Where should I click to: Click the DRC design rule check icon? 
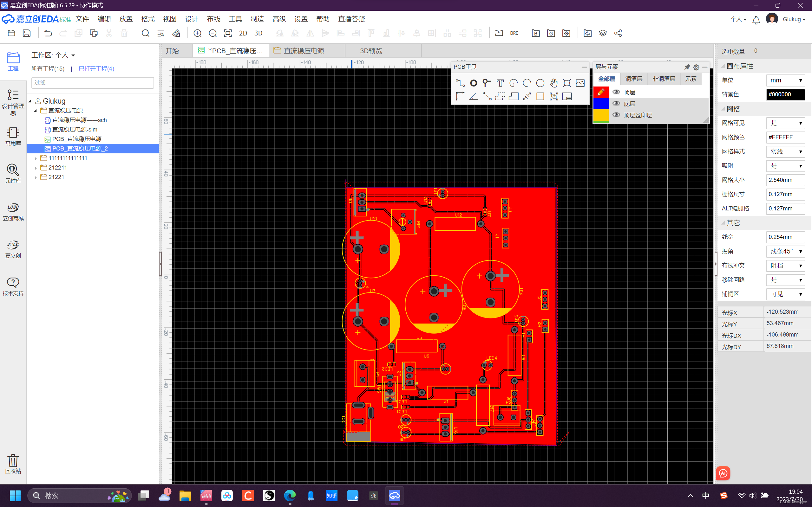pos(514,33)
